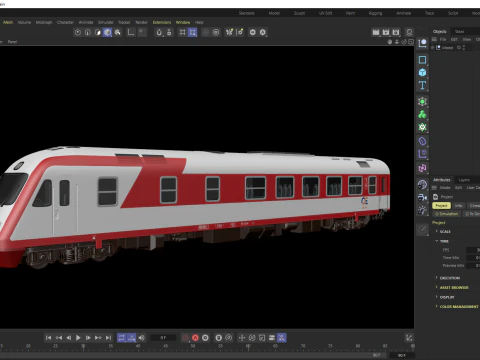
Task: Open the Mesh menu
Action: (8, 22)
